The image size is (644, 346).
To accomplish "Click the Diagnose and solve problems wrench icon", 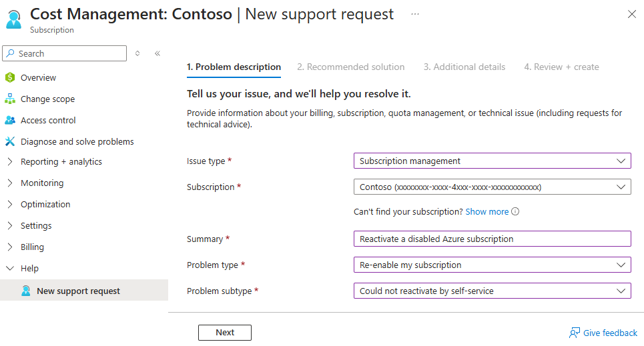I will click(x=10, y=141).
